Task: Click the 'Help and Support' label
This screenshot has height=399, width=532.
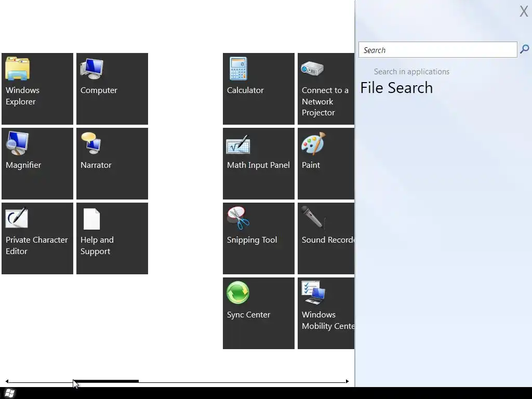Action: point(97,245)
